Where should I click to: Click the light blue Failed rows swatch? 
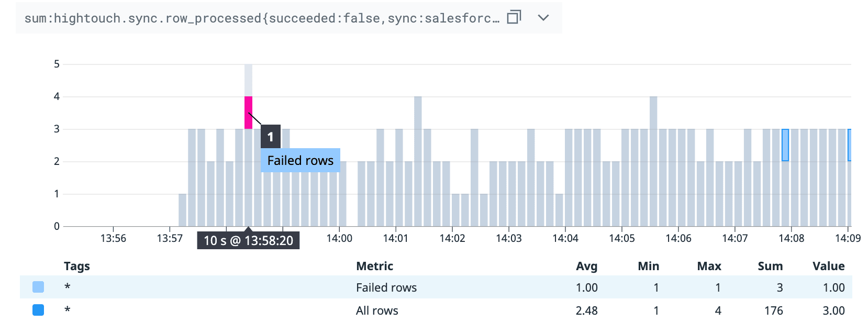tap(38, 287)
